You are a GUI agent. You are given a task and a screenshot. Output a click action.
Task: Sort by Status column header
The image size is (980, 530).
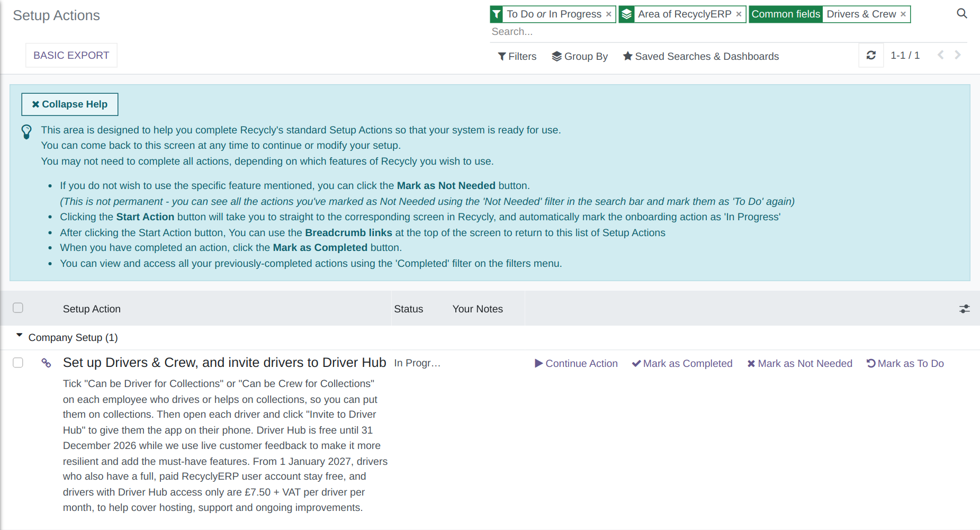(408, 309)
